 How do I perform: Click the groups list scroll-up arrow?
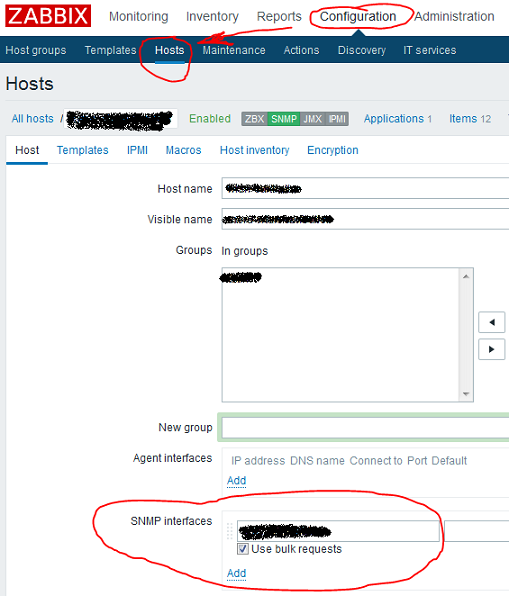(466, 276)
